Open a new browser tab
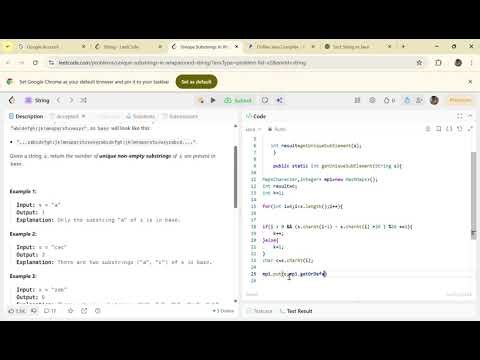 (403, 46)
